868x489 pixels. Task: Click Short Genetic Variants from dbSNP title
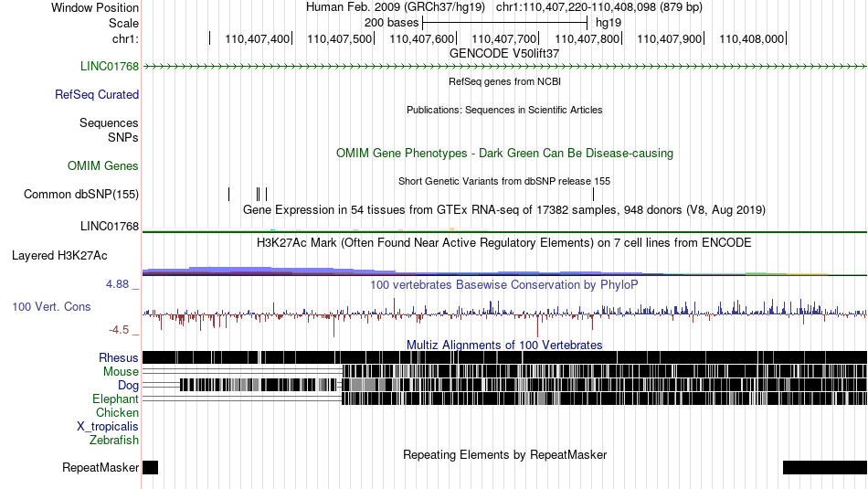504,181
